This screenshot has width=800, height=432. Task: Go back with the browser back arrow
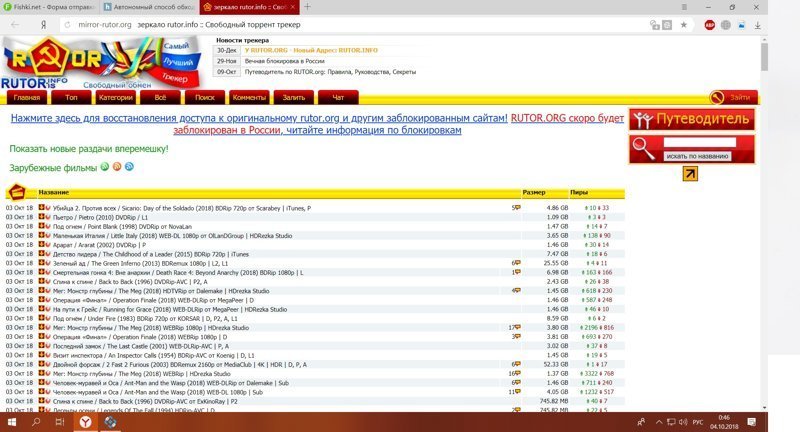tap(15, 24)
